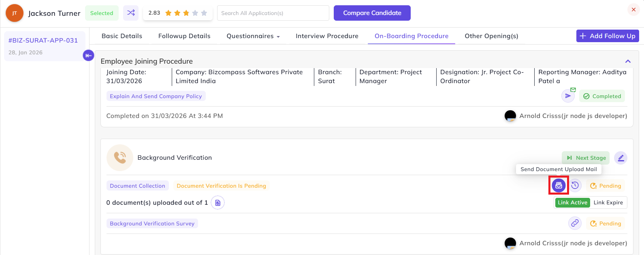The height and width of the screenshot is (255, 644).
Task: Click the Completed on 31/03/2026 text
Action: point(164,116)
